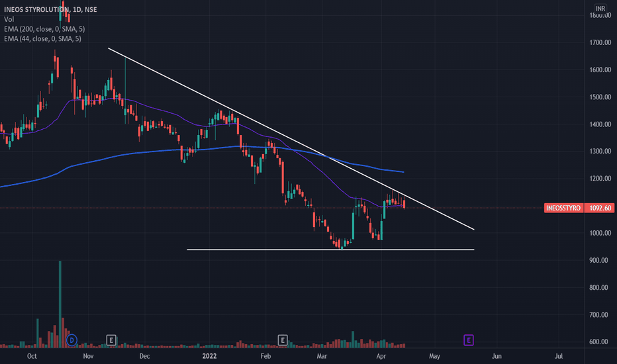Open the purple upcoming earnings E marker
This screenshot has height=364, width=617.
[x=468, y=340]
